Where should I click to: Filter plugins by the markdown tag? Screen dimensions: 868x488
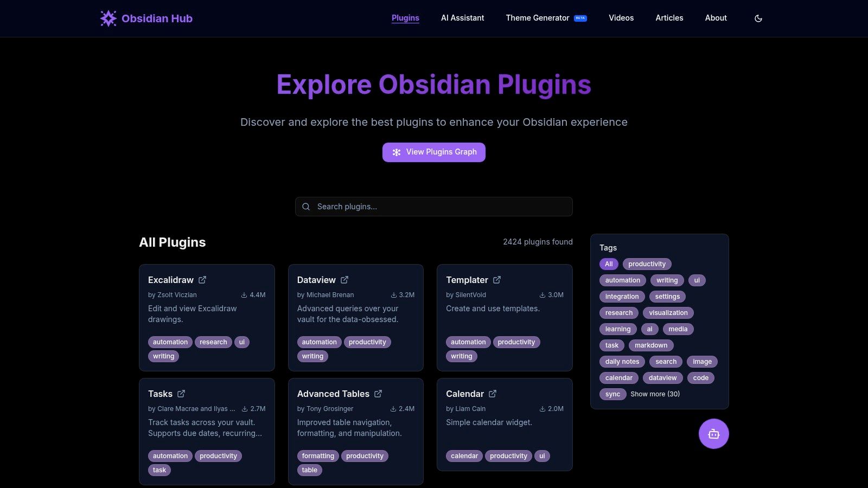[x=651, y=345]
